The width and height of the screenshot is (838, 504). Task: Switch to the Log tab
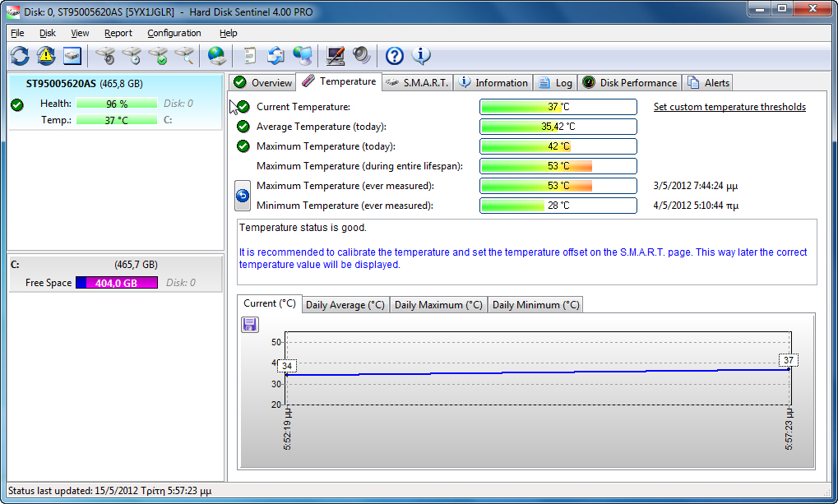point(555,83)
